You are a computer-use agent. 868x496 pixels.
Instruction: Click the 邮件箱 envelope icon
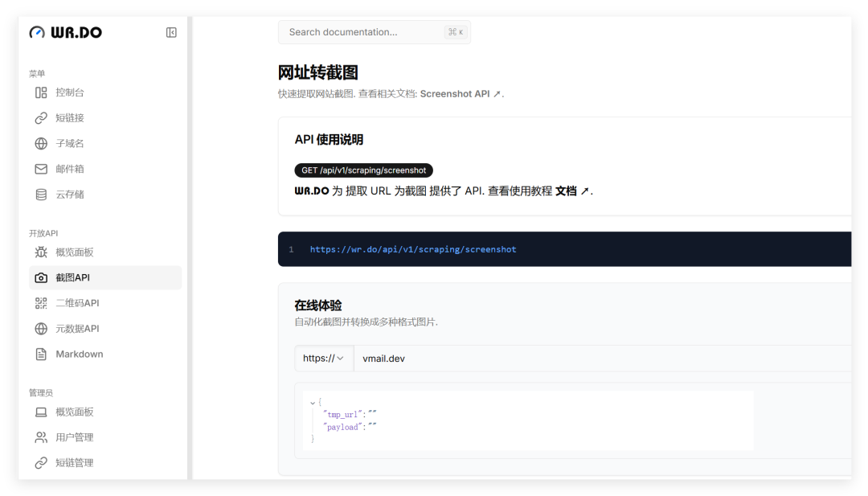[x=41, y=169]
